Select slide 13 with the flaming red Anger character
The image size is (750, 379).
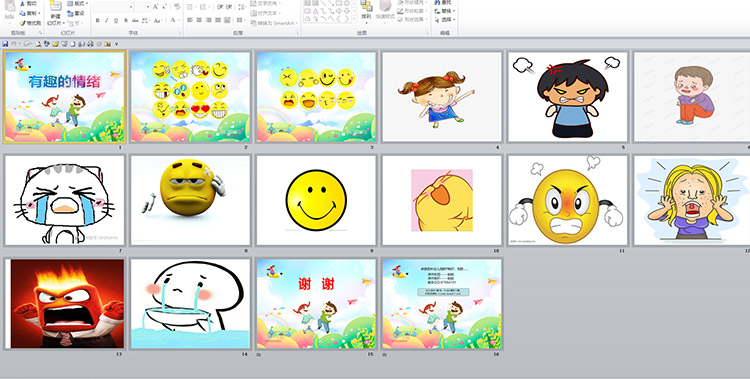coord(65,303)
